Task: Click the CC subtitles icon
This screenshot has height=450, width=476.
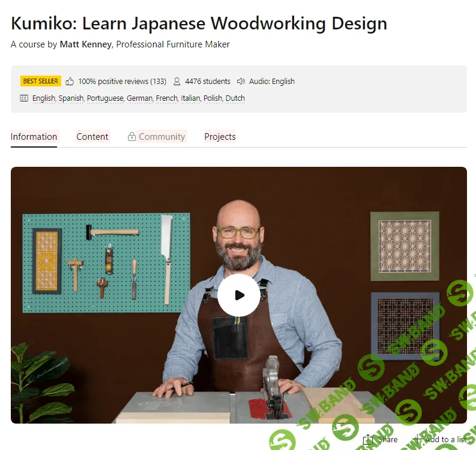Action: pyautogui.click(x=24, y=98)
